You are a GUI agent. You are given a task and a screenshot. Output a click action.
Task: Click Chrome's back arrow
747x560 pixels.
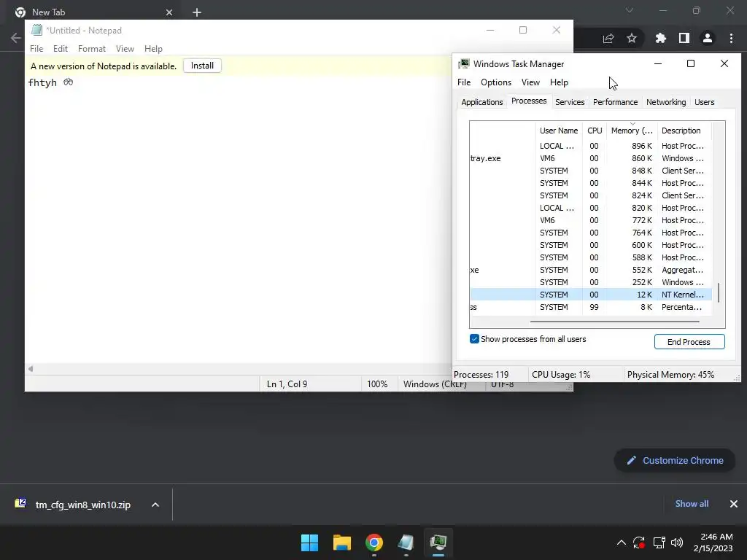click(x=15, y=38)
